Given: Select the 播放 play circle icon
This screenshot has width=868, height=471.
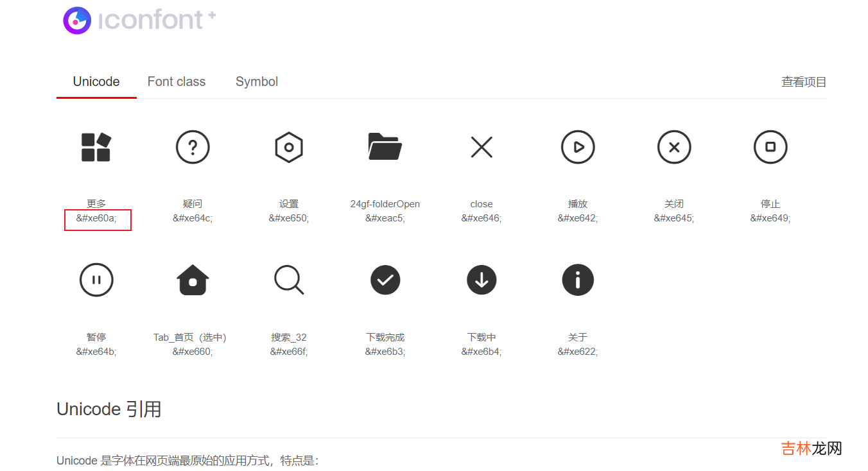Looking at the screenshot, I should tap(578, 147).
